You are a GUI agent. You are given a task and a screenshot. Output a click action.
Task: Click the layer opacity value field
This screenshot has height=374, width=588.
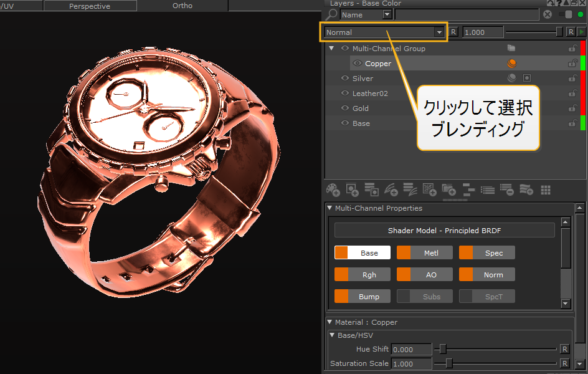483,32
